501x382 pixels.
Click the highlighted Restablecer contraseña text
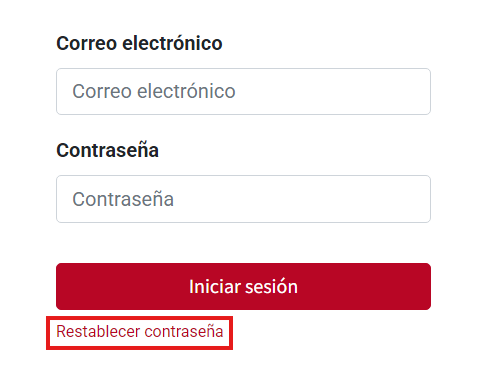(140, 331)
